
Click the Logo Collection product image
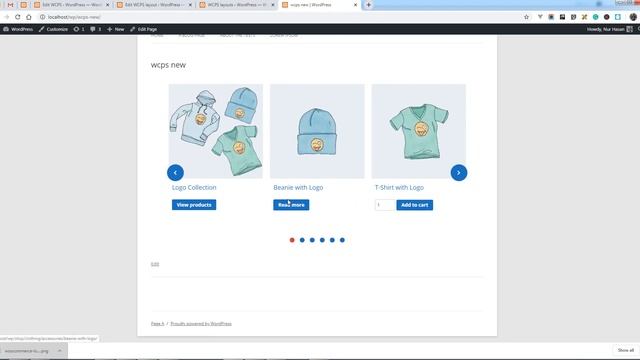tap(216, 131)
